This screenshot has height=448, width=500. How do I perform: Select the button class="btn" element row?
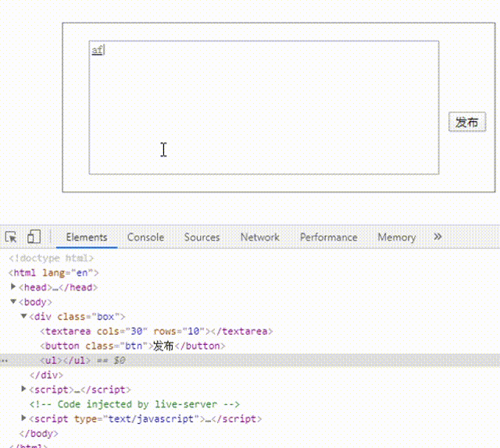pyautogui.click(x=133, y=346)
